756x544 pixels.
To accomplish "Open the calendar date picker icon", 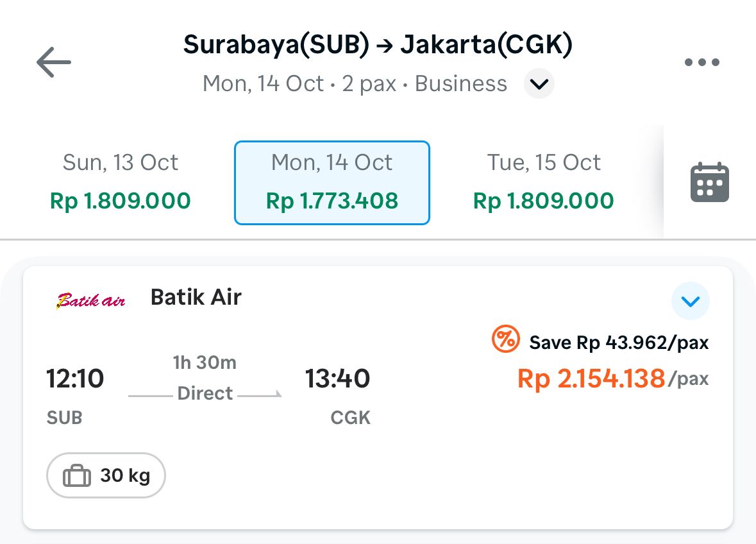I will tap(709, 183).
